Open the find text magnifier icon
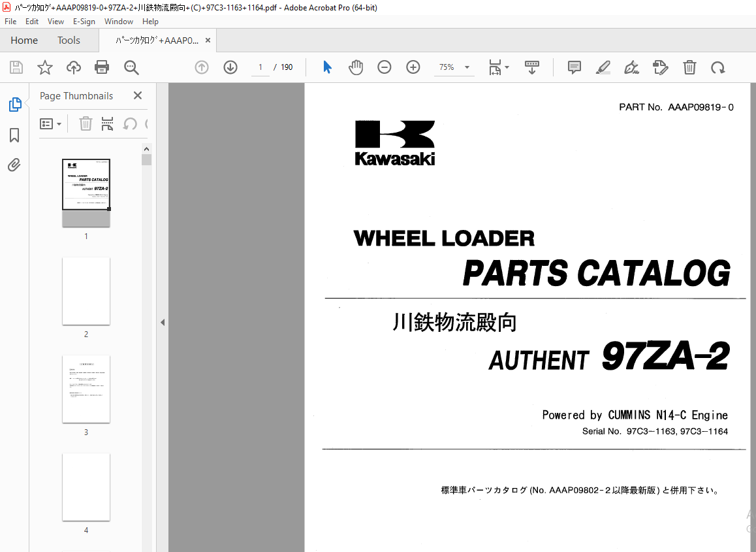This screenshot has width=756, height=552. 131,67
